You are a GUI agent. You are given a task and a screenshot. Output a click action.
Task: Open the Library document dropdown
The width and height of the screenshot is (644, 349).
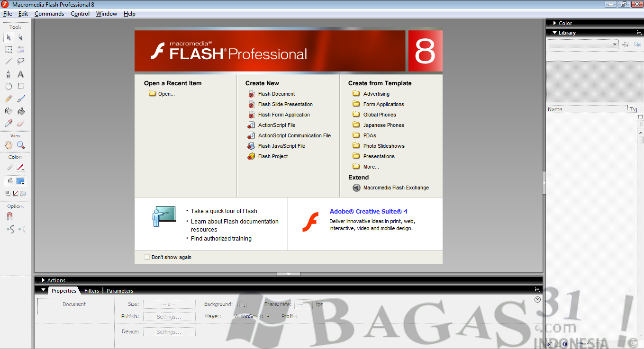click(583, 44)
